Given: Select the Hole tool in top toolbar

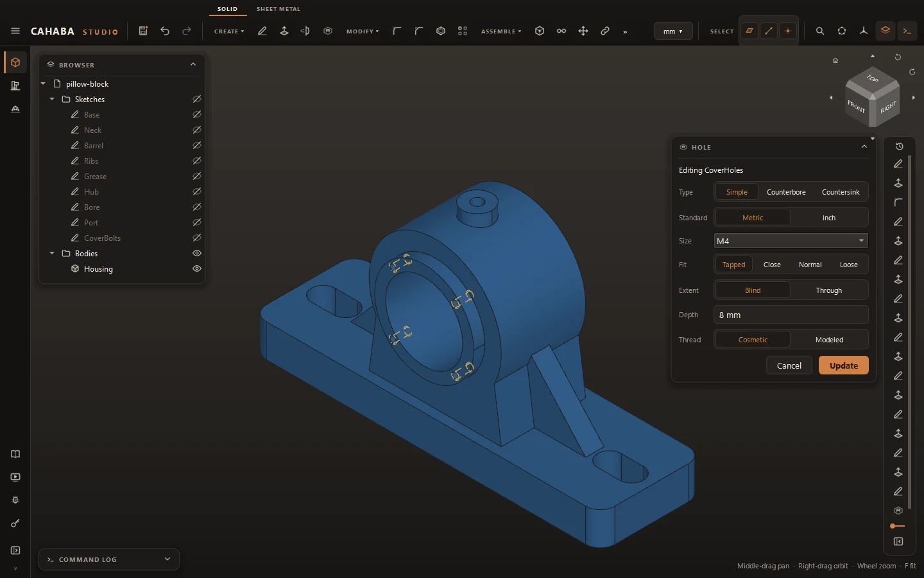Looking at the screenshot, I should (x=328, y=31).
